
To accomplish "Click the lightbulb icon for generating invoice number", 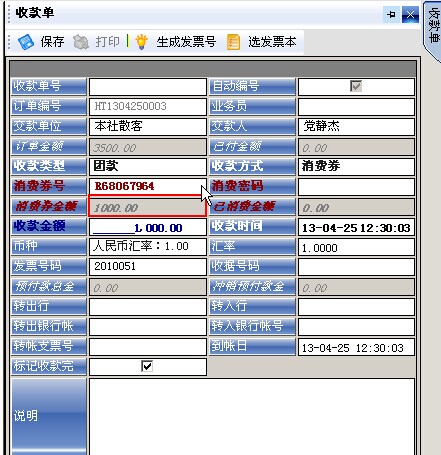I will click(141, 42).
